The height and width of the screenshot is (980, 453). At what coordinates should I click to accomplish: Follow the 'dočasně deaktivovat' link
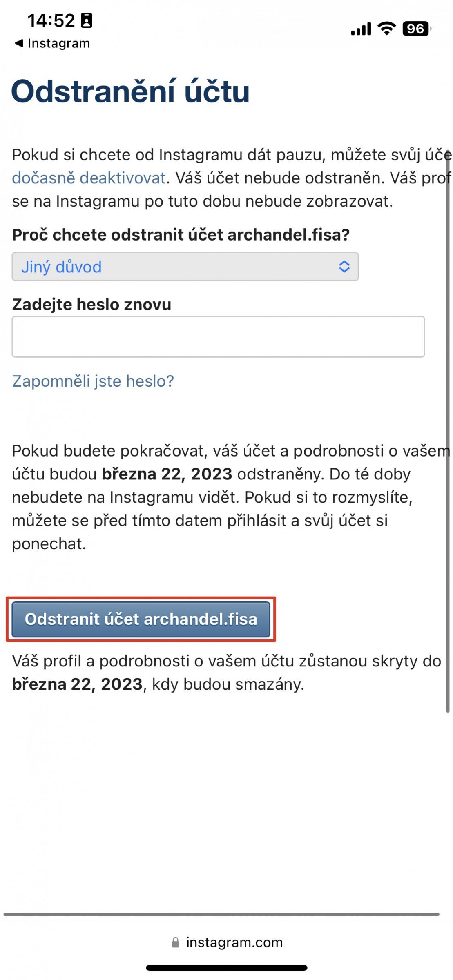coord(89,178)
